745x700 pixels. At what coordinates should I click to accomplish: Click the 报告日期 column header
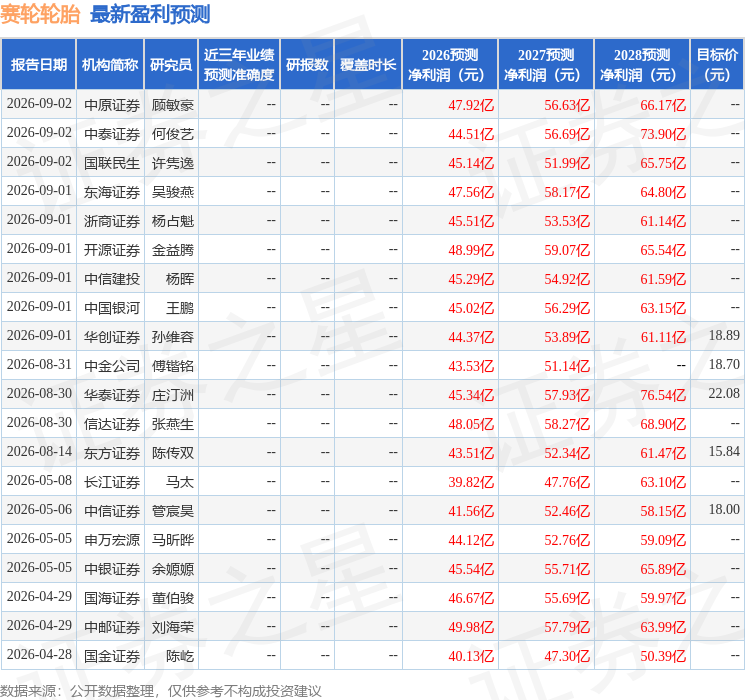coord(38,64)
